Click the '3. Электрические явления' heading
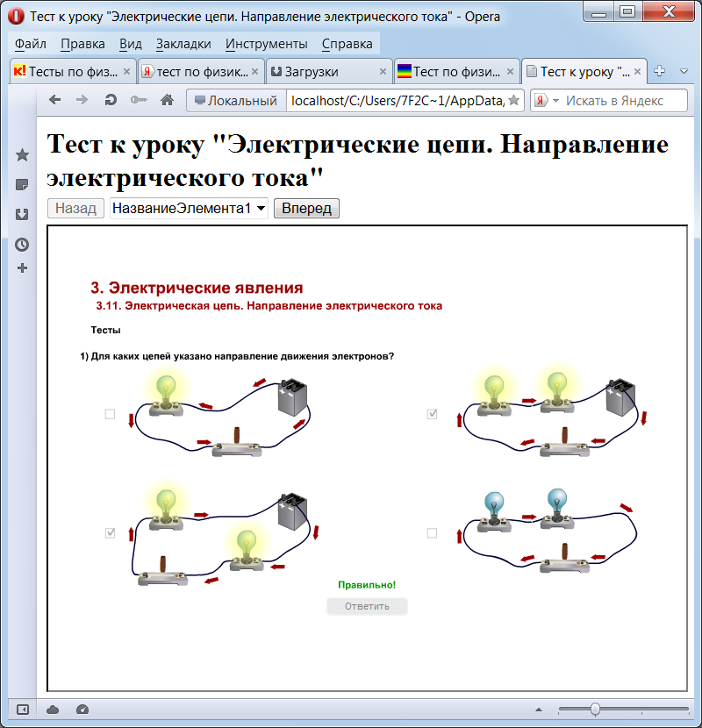This screenshot has height=728, width=702. click(x=197, y=288)
